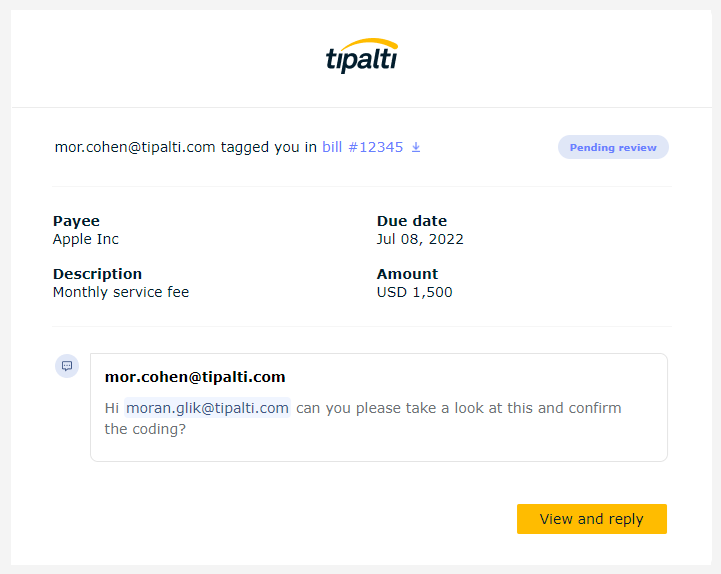
Task: Click the comment box border area
Action: pos(379,408)
